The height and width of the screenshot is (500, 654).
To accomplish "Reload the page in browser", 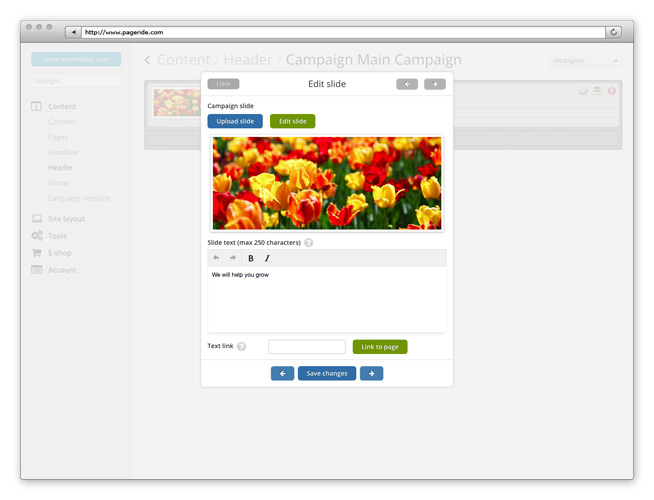I will [613, 32].
